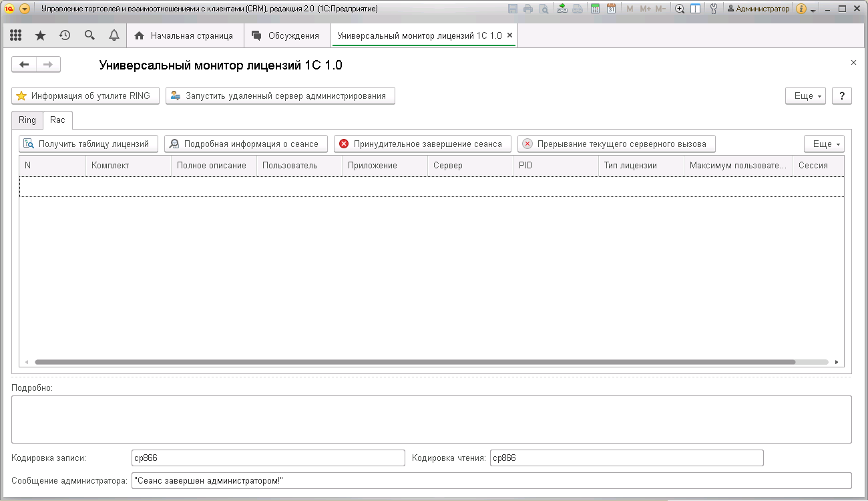Open the info (i) help icon

801,9
